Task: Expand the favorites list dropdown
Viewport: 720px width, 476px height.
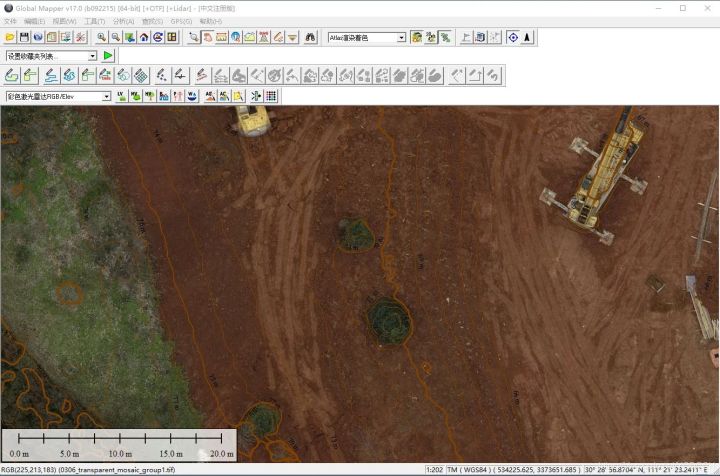Action: [x=93, y=56]
